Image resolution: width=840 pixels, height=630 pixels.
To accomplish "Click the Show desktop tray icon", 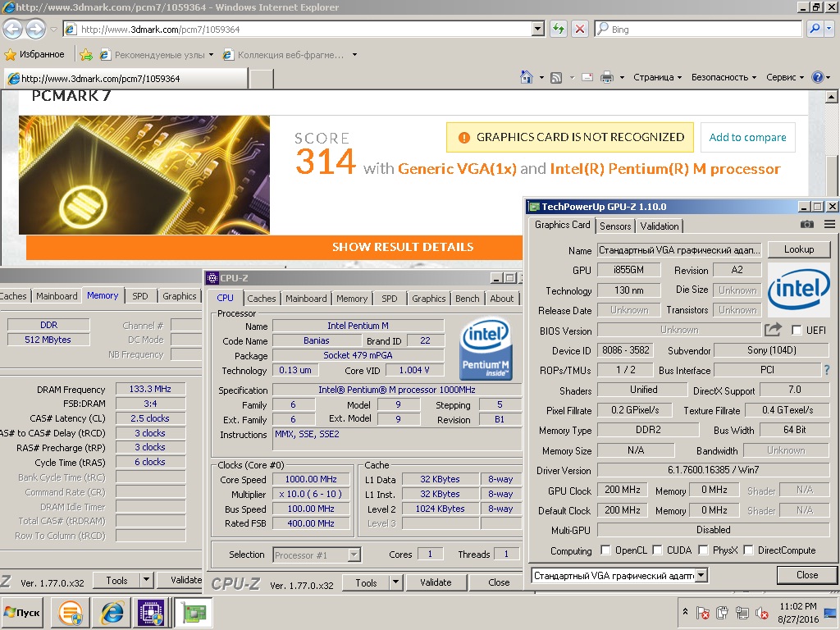I will tap(831, 613).
